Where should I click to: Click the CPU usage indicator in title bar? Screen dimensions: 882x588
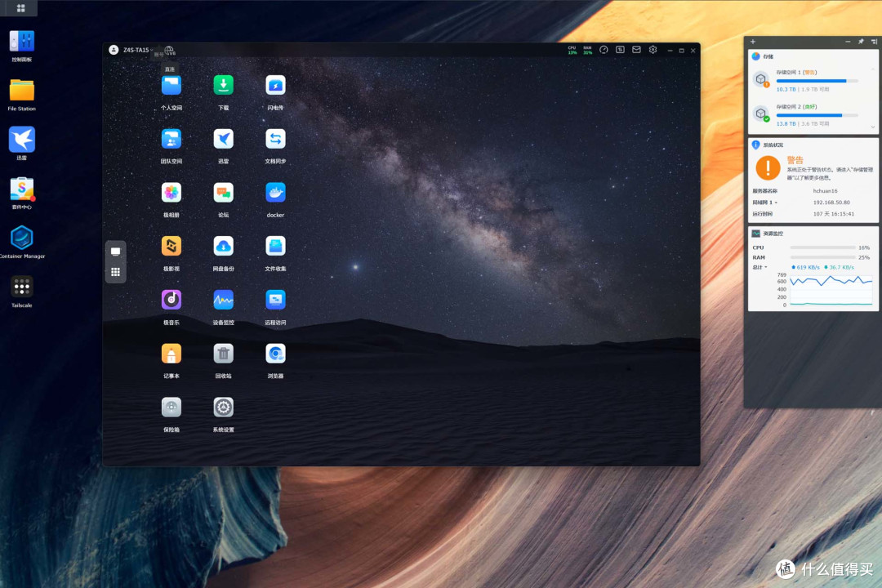pyautogui.click(x=572, y=50)
